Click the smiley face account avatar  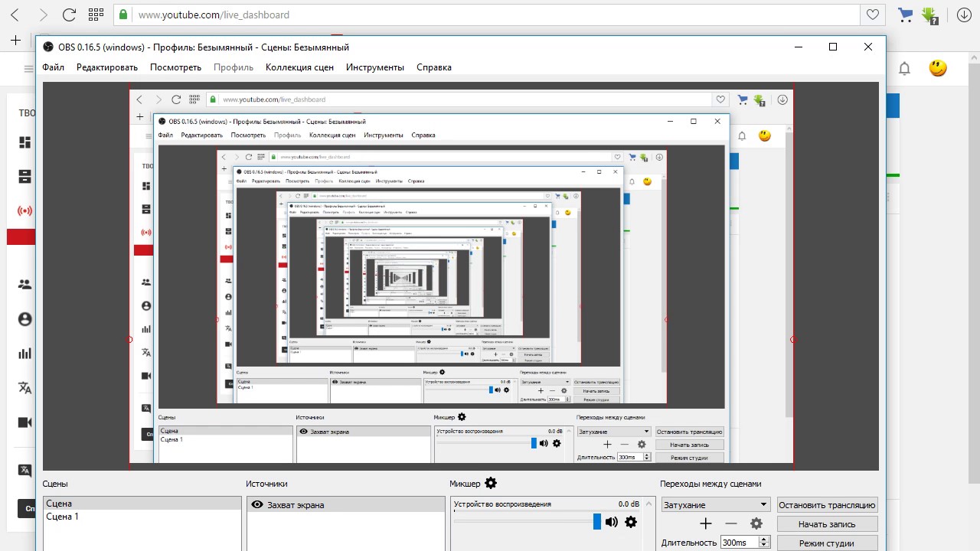point(938,68)
